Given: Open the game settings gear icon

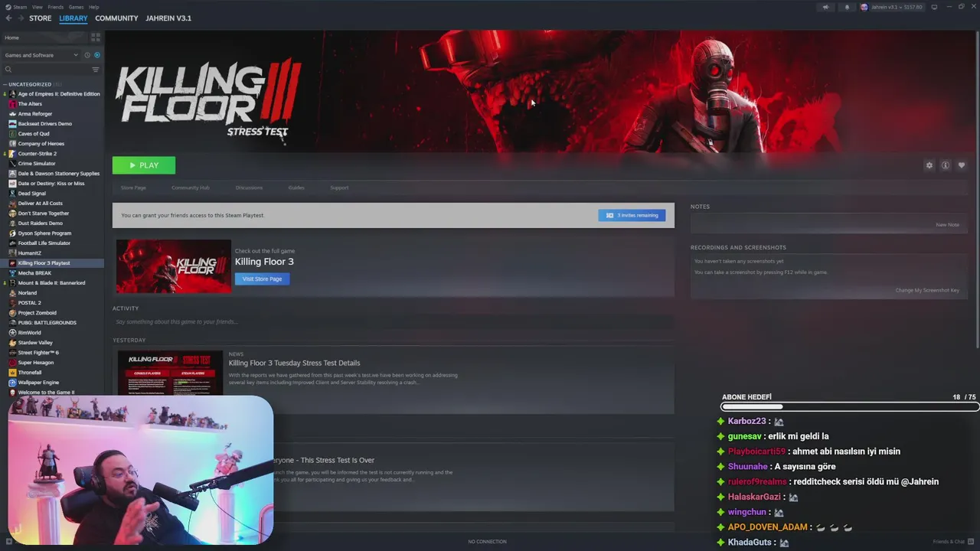Looking at the screenshot, I should coord(929,165).
